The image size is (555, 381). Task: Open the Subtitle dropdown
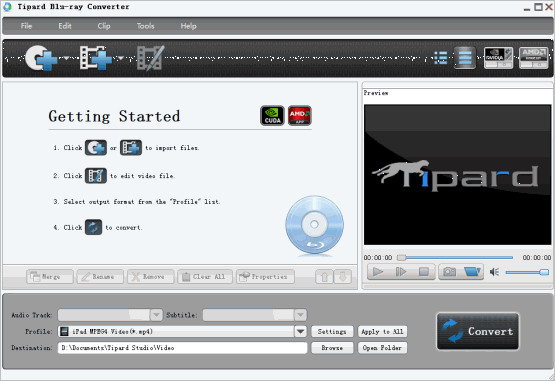(254, 315)
